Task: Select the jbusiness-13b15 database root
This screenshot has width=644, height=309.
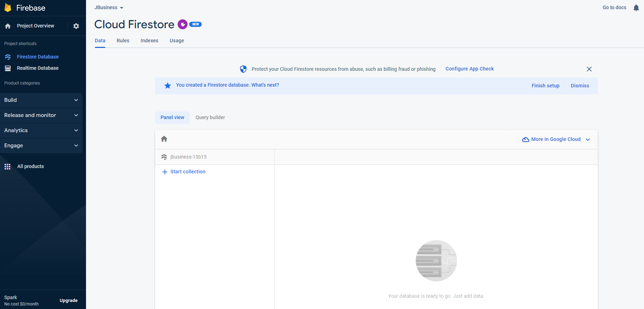Action: tap(188, 157)
